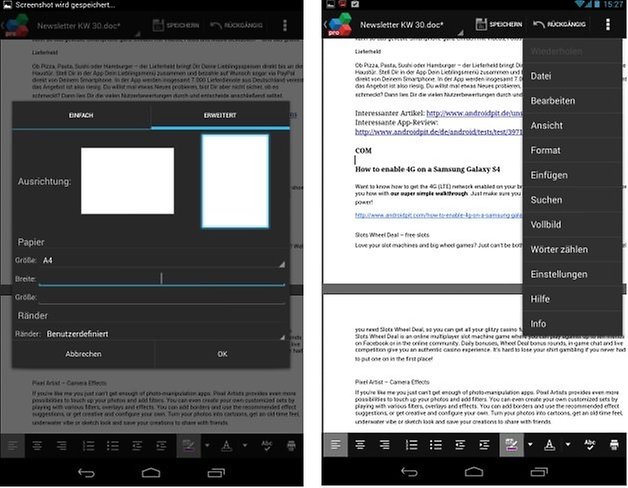Tap Android back button on left screen
Image resolution: width=628 pixels, height=488 pixels.
(86, 473)
